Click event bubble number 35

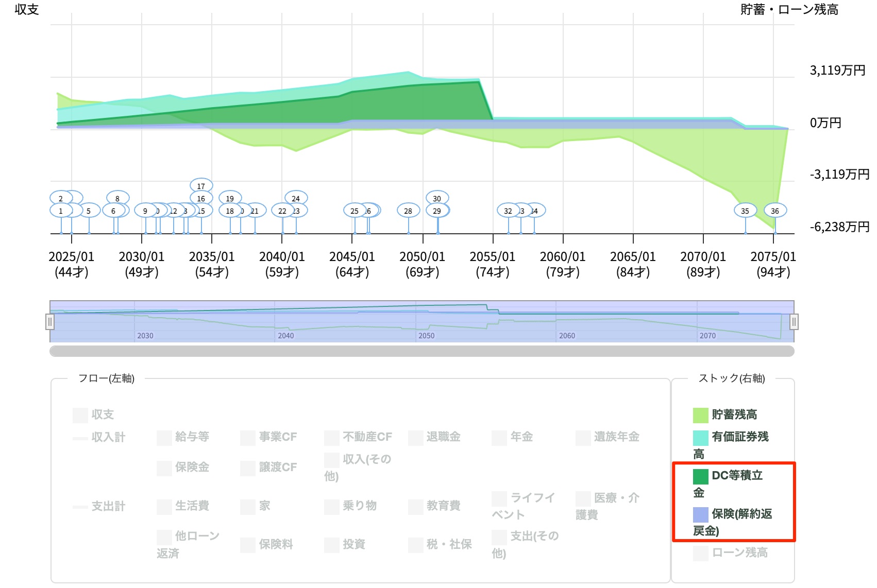pyautogui.click(x=745, y=211)
